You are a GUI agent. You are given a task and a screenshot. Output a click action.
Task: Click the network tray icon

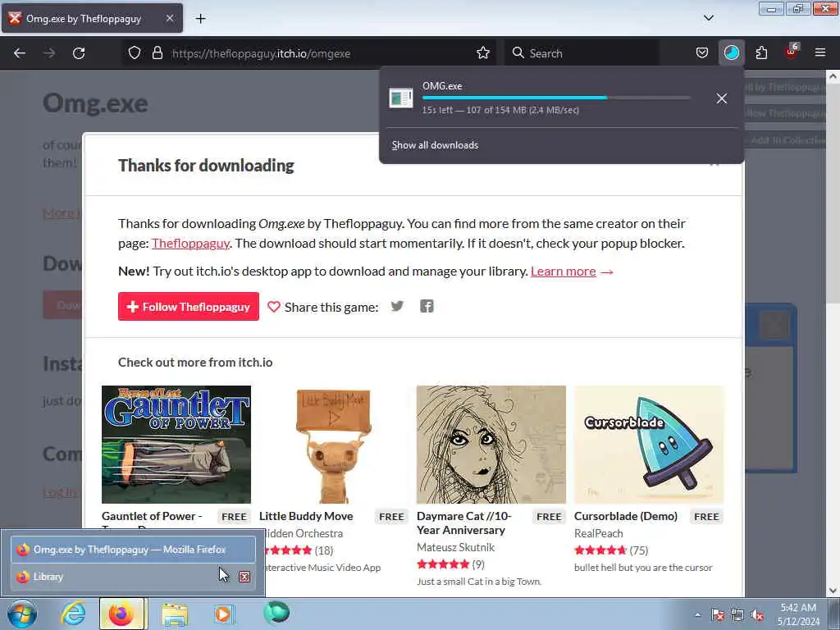tap(737, 614)
